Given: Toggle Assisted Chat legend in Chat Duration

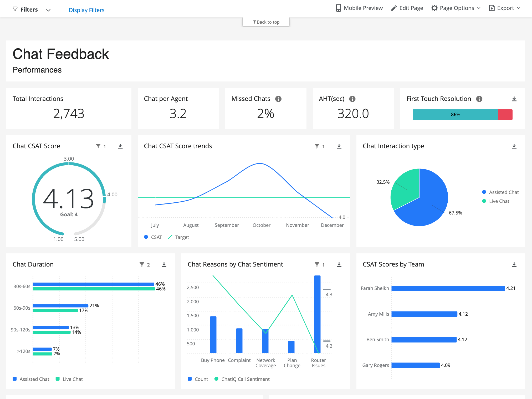Looking at the screenshot, I should (31, 379).
